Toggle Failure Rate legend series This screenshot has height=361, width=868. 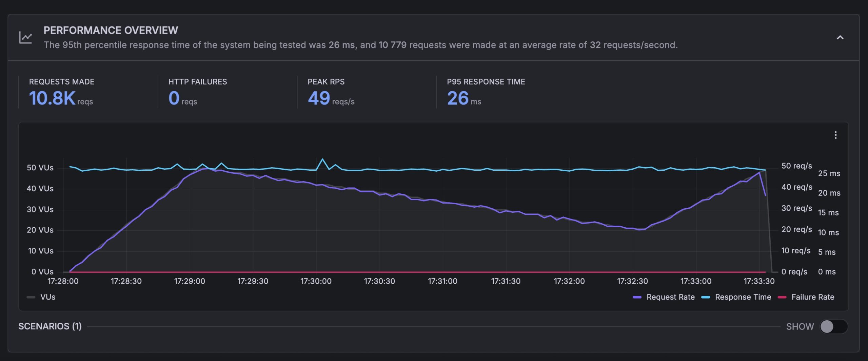tap(806, 297)
